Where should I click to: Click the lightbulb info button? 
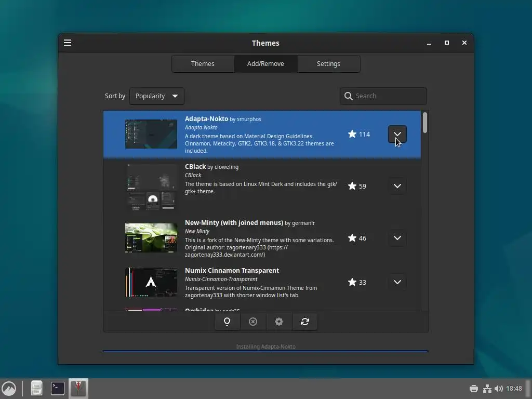point(227,321)
